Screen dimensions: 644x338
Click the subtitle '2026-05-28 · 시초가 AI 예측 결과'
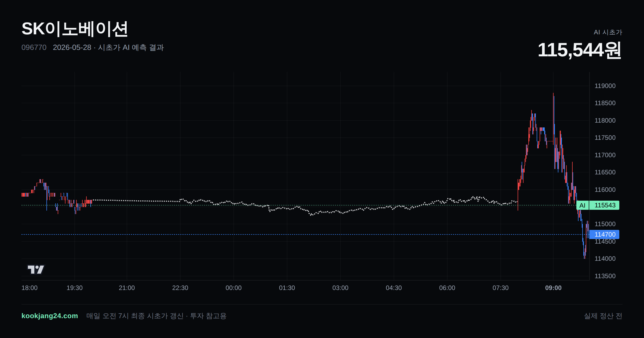click(x=108, y=47)
